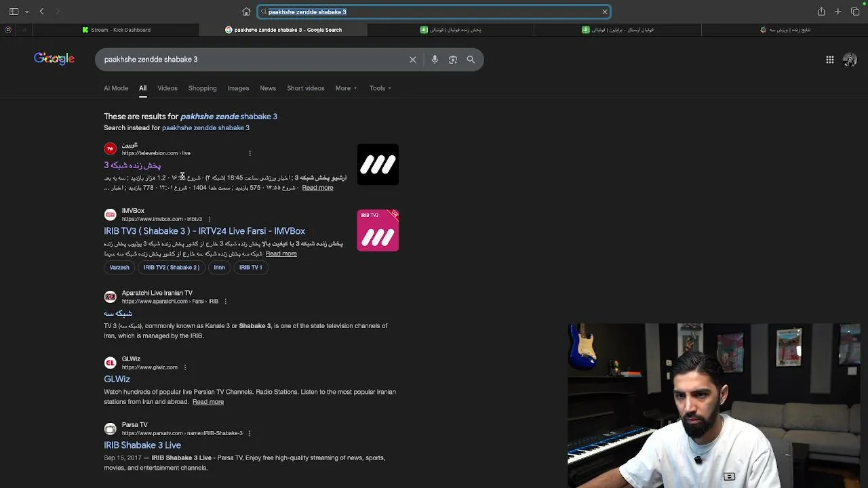Clear the Safari address bar text
The width and height of the screenshot is (868, 488).
pyautogui.click(x=605, y=12)
